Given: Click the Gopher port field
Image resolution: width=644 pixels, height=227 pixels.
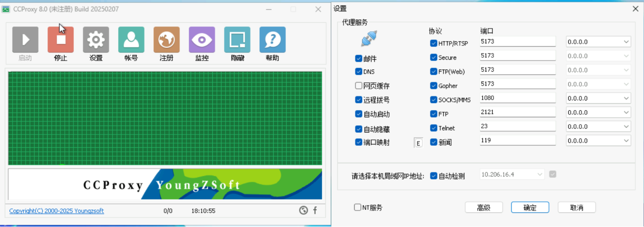Looking at the screenshot, I should click(518, 84).
